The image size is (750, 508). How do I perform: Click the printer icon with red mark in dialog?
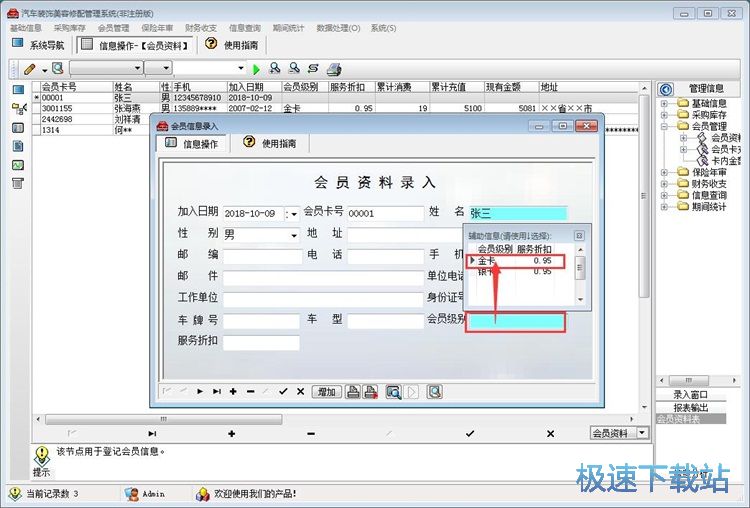tap(371, 392)
